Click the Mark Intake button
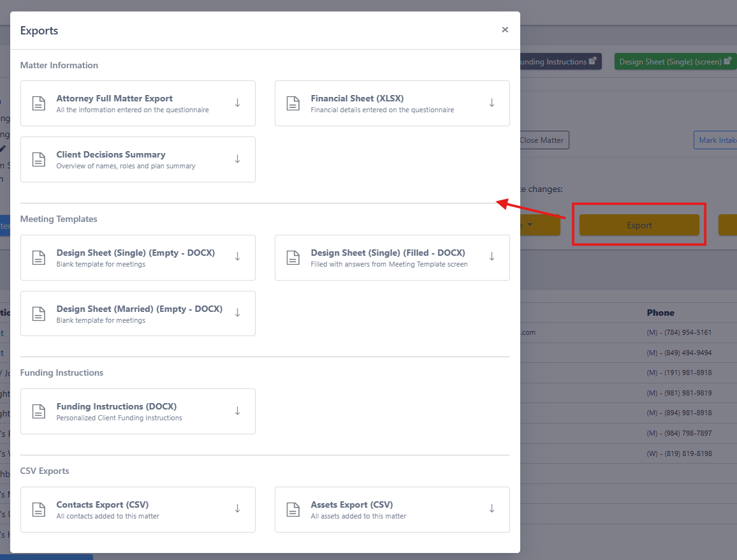 click(715, 140)
